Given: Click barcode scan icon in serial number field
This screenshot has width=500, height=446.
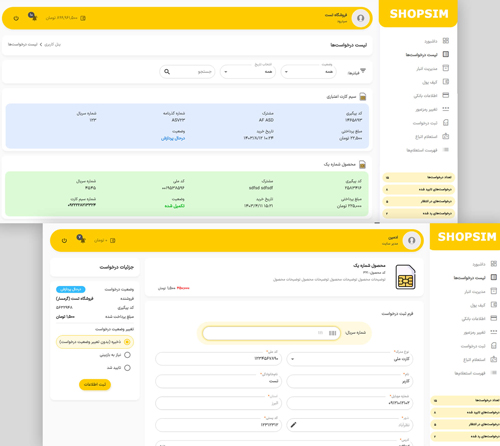Looking at the screenshot, I should coord(332,333).
